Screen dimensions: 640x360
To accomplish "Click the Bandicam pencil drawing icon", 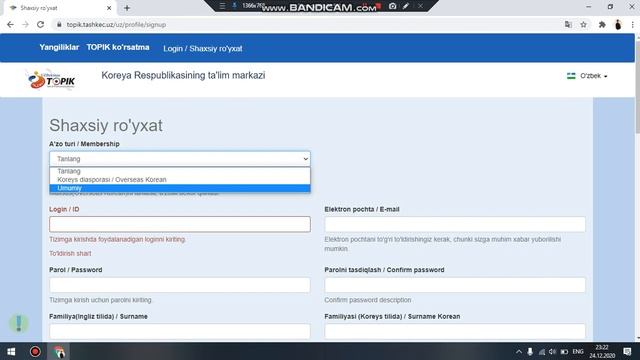I will click(x=406, y=6).
